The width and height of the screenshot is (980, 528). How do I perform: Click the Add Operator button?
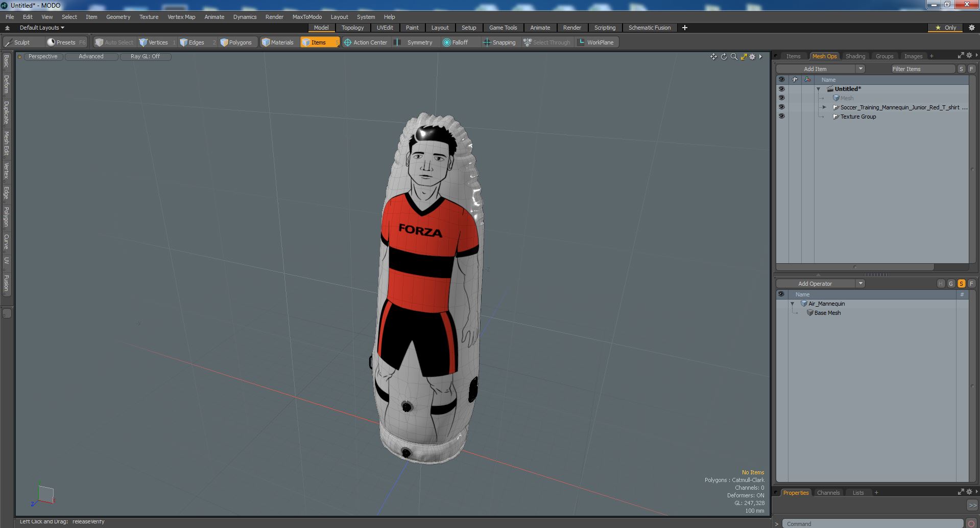click(x=816, y=284)
